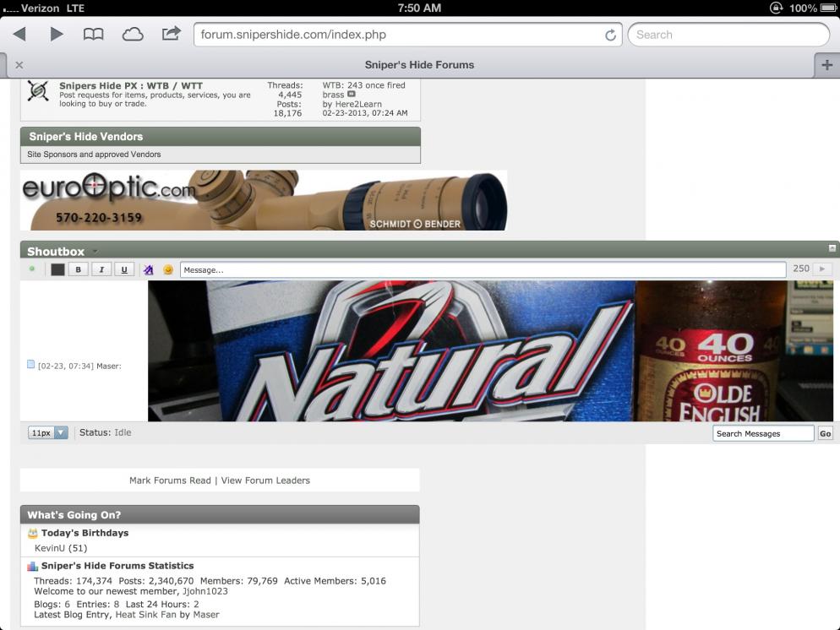Toggle bold in the Shoutbox

(79, 269)
